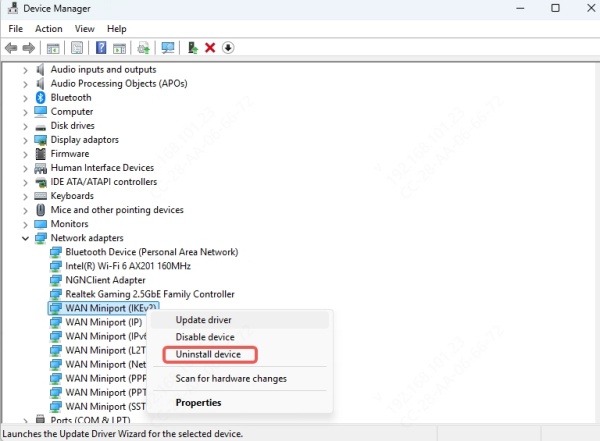Click the Audio inputs and outputs speaker icon
600x441 pixels.
pyautogui.click(x=40, y=70)
